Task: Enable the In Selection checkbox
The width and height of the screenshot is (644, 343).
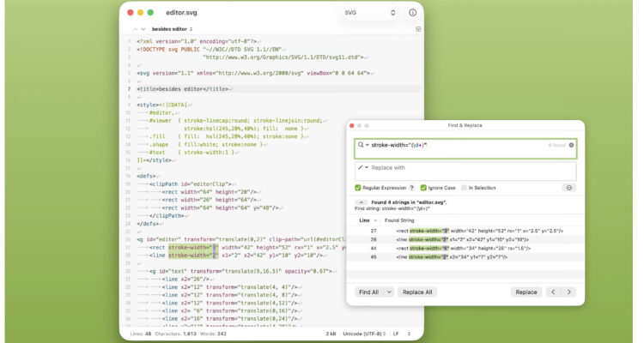Action: pos(465,187)
